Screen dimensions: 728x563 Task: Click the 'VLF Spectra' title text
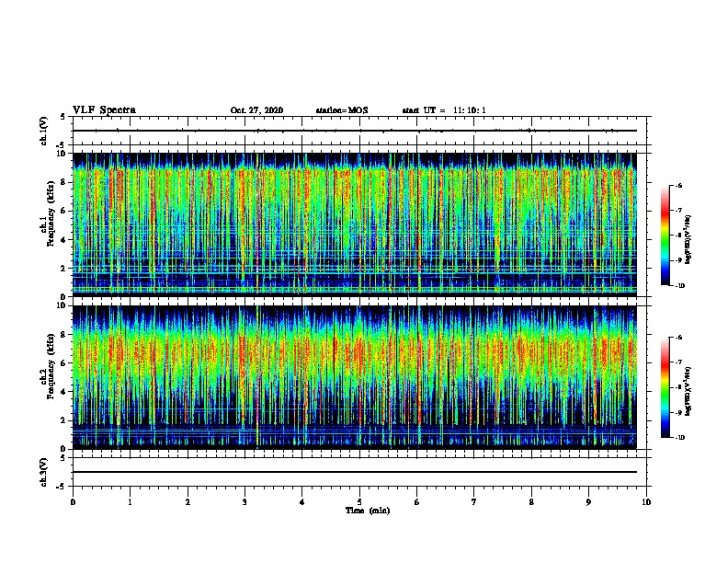(x=104, y=110)
